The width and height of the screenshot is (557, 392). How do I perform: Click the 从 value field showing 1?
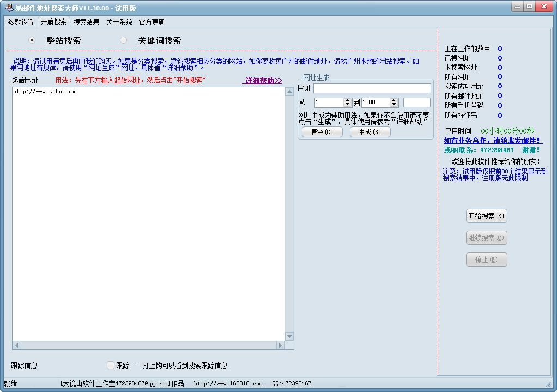(329, 102)
